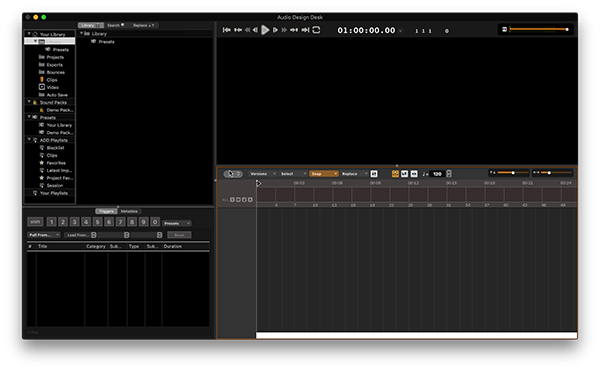Collapse the Your Library tree section
Image resolution: width=600 pixels, height=371 pixels.
29,34
